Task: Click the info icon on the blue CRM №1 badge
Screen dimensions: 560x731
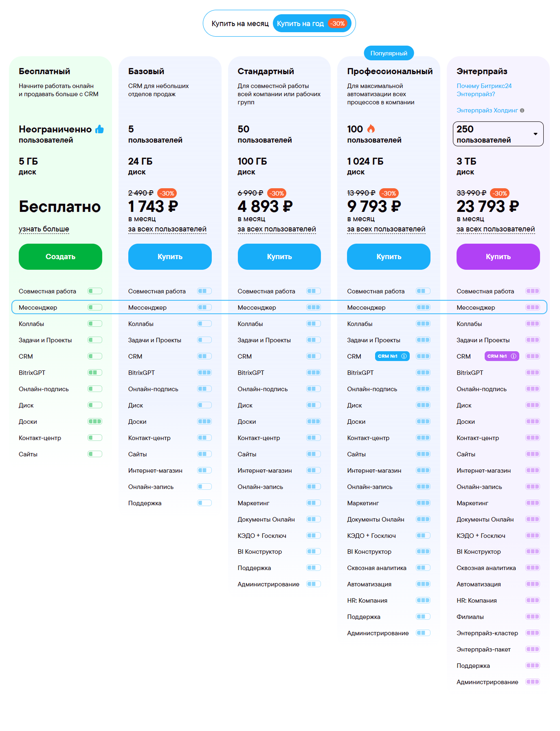Action: point(404,356)
